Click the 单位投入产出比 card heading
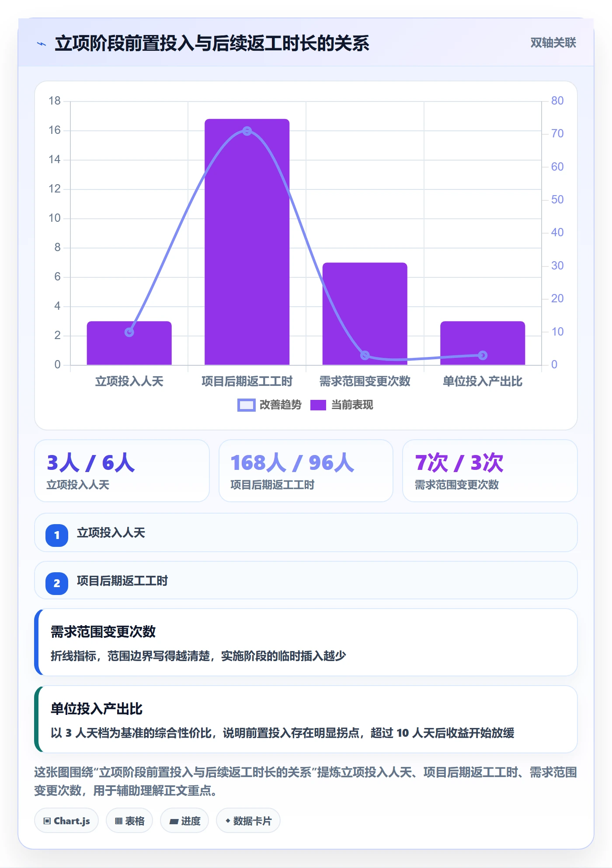This screenshot has height=868, width=612. pos(97,709)
